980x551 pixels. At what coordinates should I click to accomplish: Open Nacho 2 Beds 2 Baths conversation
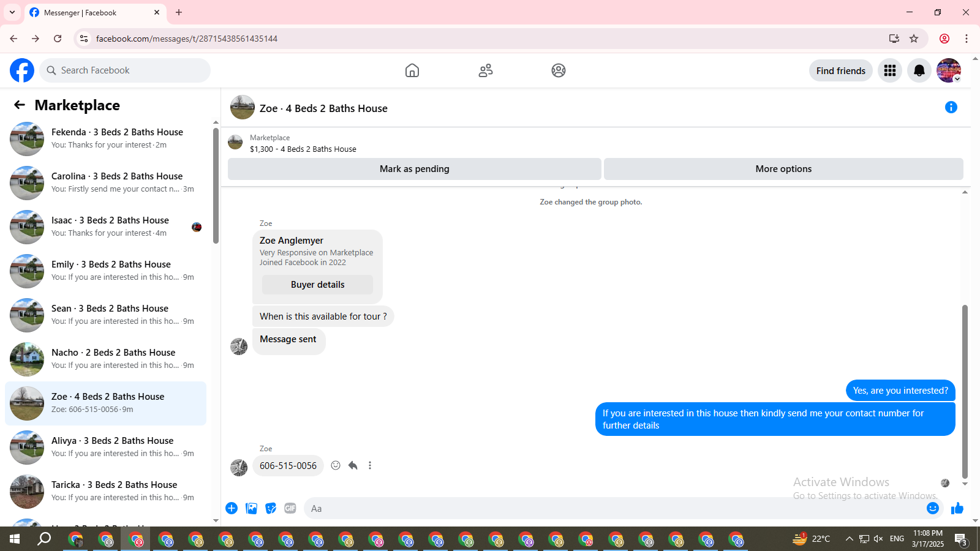pos(105,359)
